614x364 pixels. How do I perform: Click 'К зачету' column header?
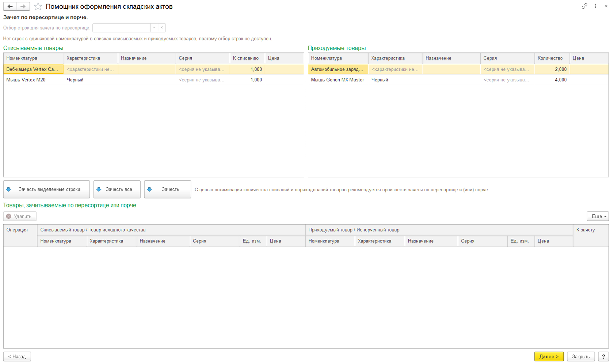[591, 235]
